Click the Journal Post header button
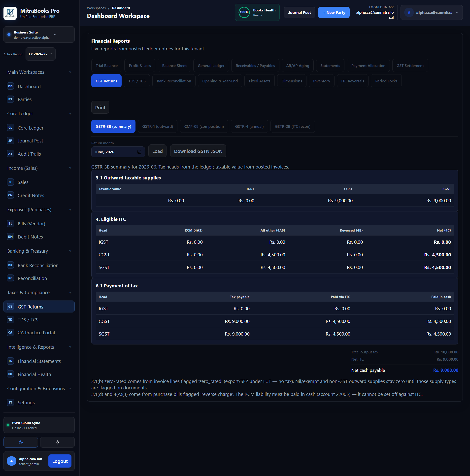Image resolution: width=470 pixels, height=476 pixels. [299, 12]
